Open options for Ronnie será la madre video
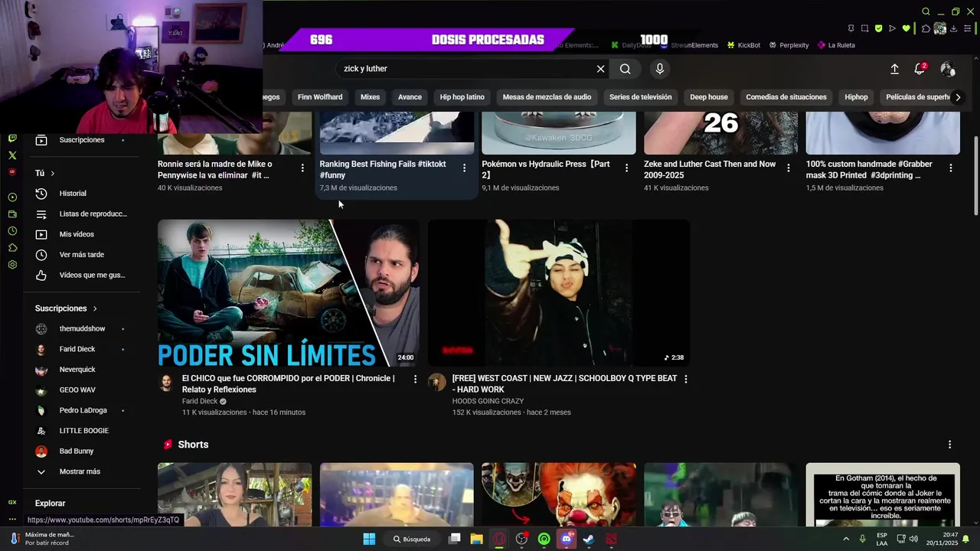Screen dimensions: 980x551 pos(302,168)
